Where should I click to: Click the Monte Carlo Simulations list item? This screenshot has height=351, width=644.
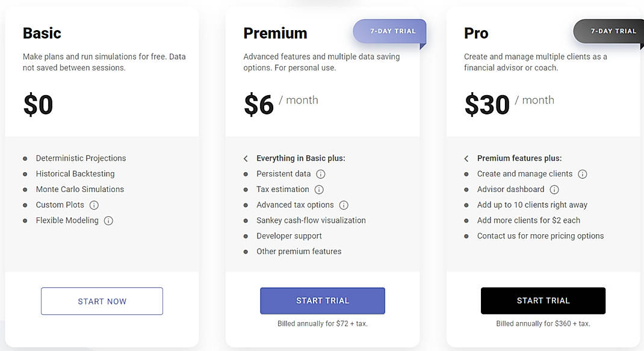tap(79, 189)
